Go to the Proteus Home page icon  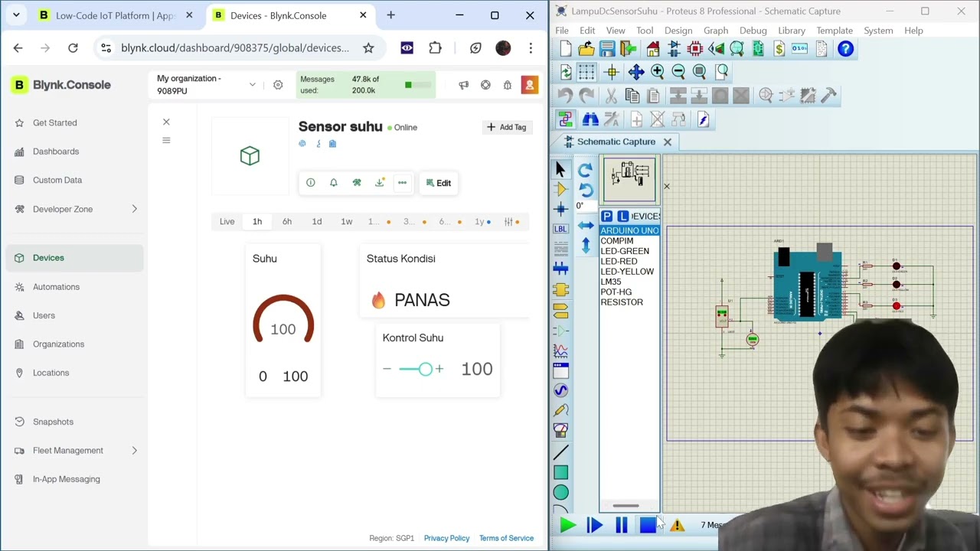[x=653, y=49]
